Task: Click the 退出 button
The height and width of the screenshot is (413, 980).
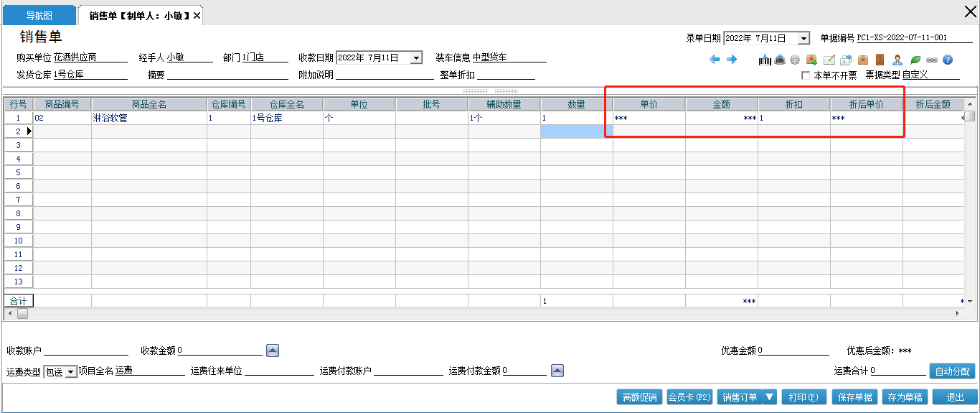Action: pos(955,396)
